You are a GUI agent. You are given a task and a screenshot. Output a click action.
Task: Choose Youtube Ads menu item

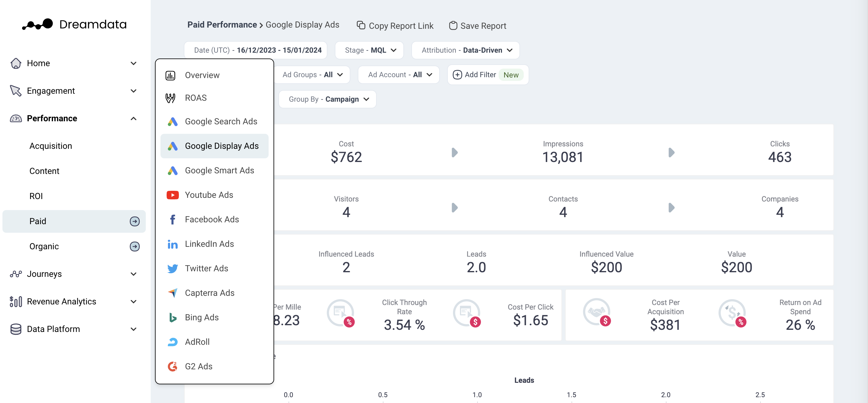click(x=214, y=195)
